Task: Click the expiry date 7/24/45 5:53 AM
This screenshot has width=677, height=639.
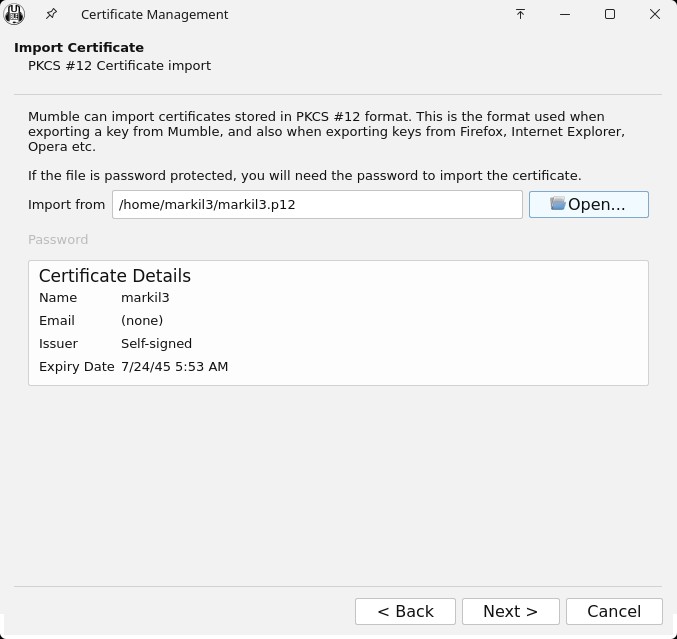Action: tap(174, 367)
